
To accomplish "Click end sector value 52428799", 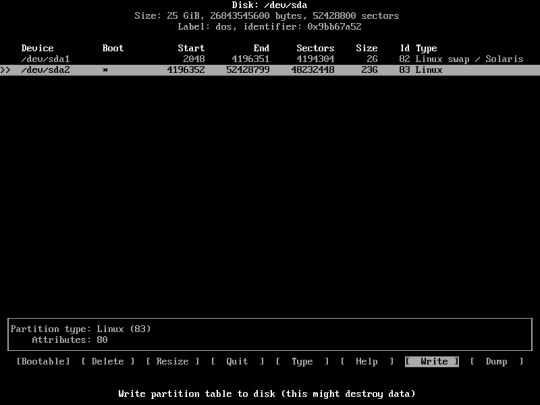I will click(x=248, y=70).
